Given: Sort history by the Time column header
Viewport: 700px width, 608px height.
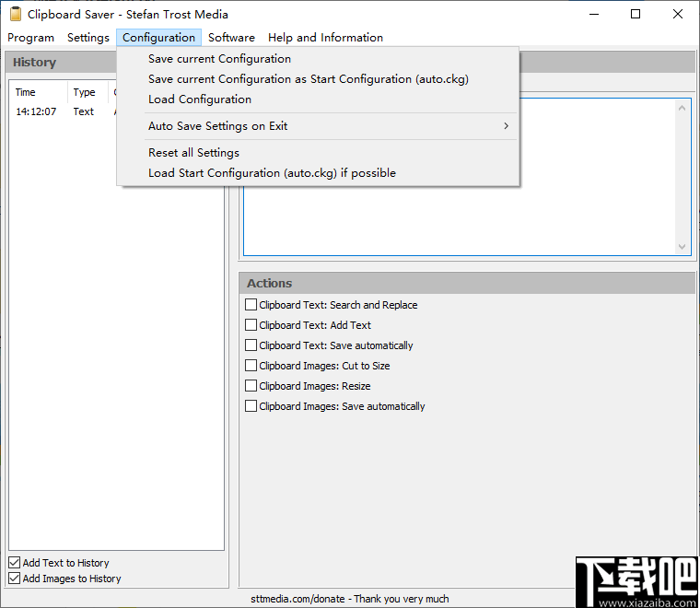Looking at the screenshot, I should [x=39, y=92].
